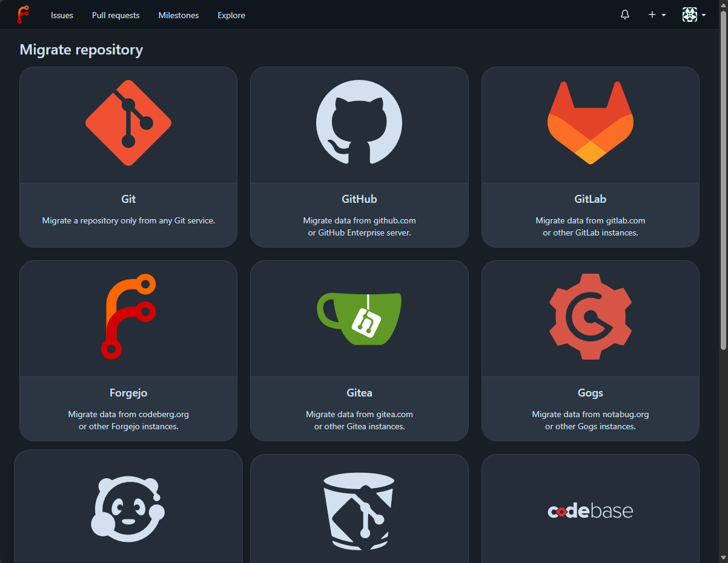Open the user avatar menu
Screen dimensions: 728x563
(694, 15)
